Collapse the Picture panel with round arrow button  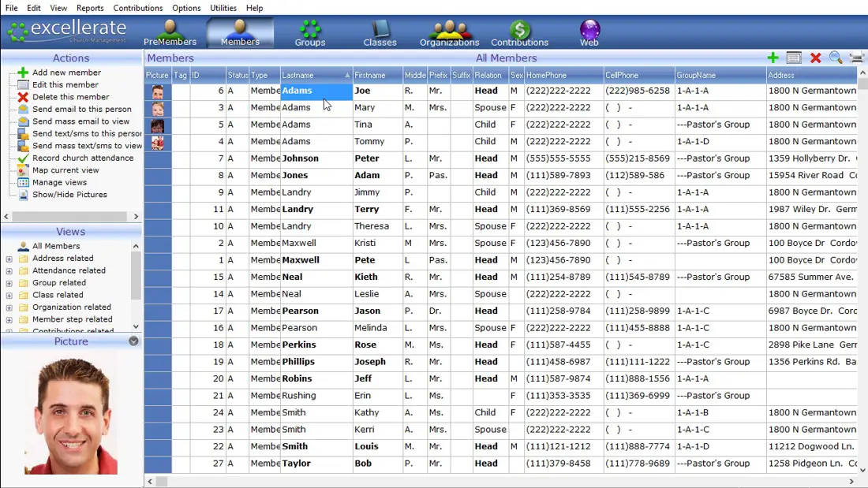click(133, 341)
